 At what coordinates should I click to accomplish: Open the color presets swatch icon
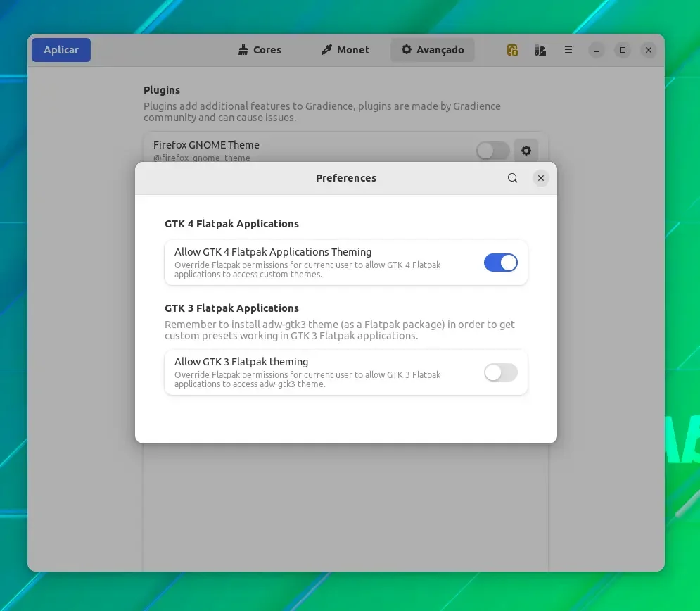pos(540,50)
